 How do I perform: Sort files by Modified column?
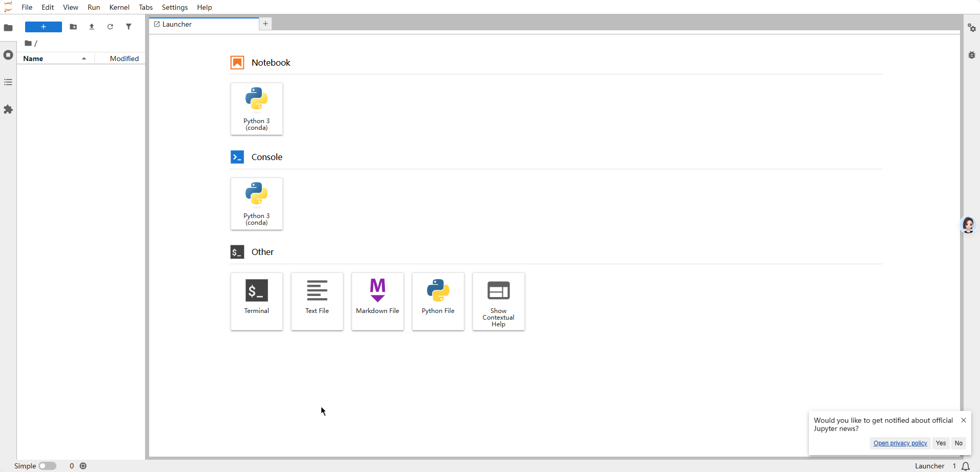[x=124, y=58]
